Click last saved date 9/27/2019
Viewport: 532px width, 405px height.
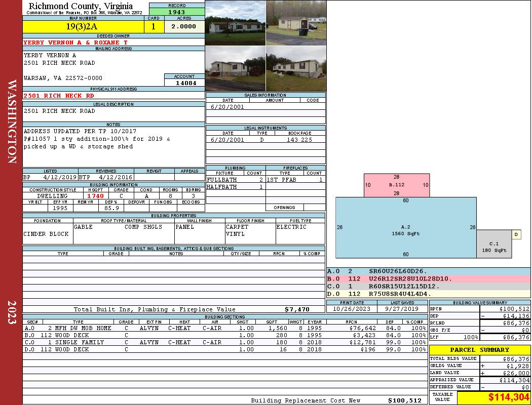coord(402,309)
